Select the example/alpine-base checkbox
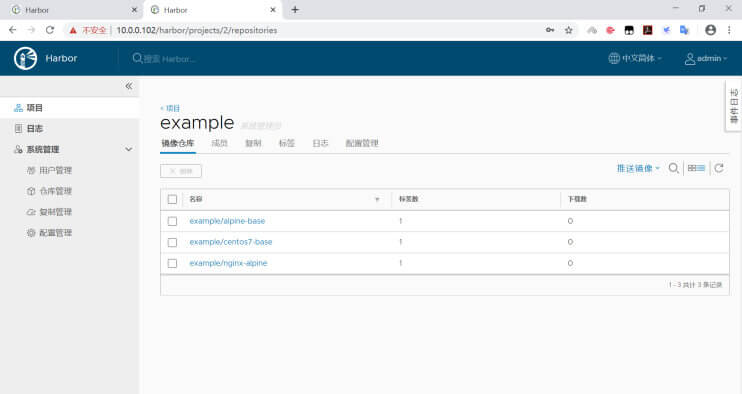Screen dimensions: 742x394 pyautogui.click(x=172, y=221)
